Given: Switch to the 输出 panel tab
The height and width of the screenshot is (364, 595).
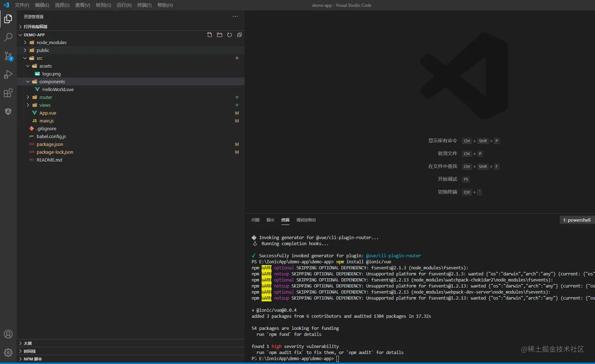Looking at the screenshot, I should (x=270, y=220).
